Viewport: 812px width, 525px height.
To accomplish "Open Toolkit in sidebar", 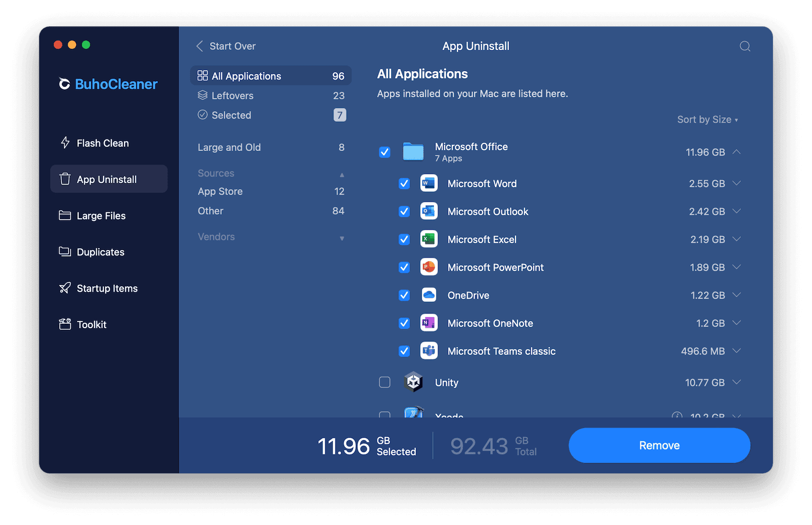I will tap(109, 325).
